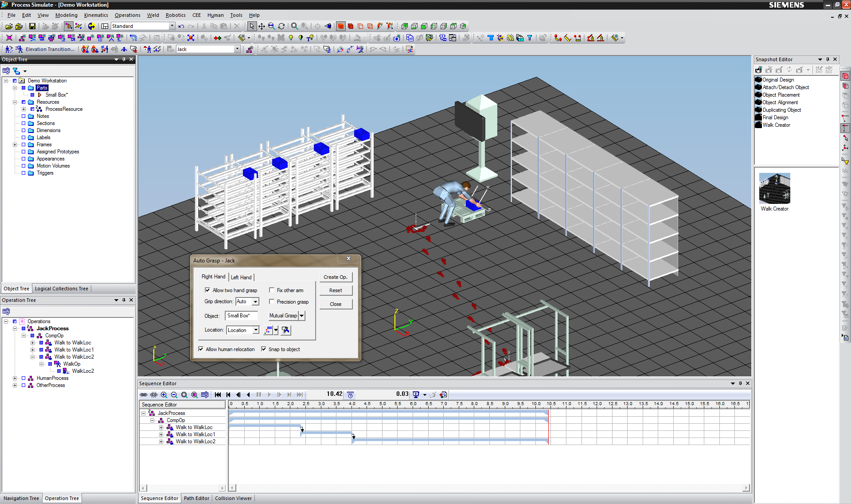Expand Walk to WalkLoc1 in Sequence Editor

click(x=161, y=434)
